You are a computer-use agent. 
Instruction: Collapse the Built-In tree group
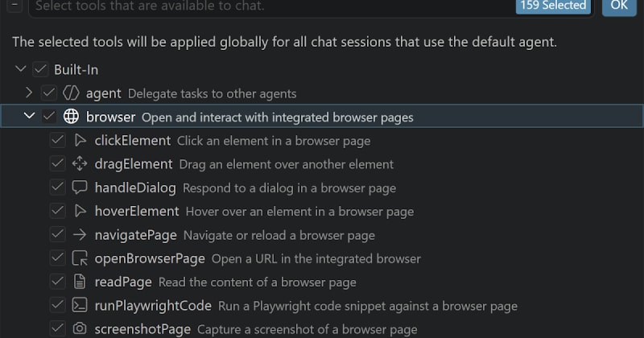21,70
